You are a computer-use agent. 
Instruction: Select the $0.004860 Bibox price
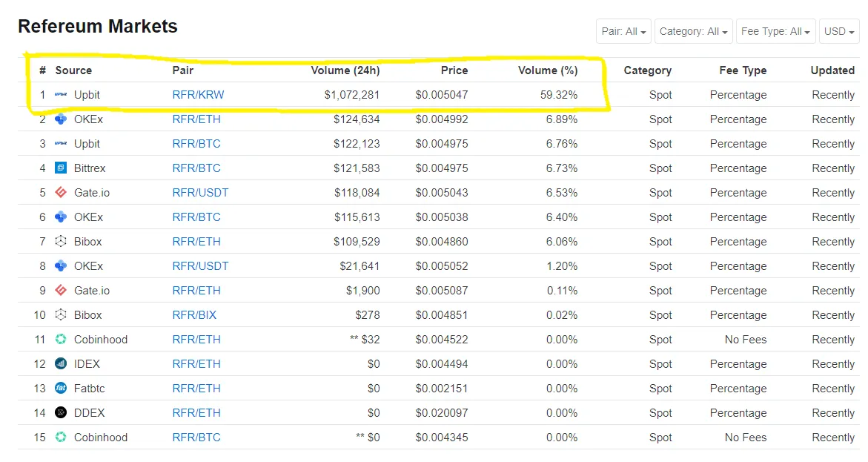[x=442, y=242]
